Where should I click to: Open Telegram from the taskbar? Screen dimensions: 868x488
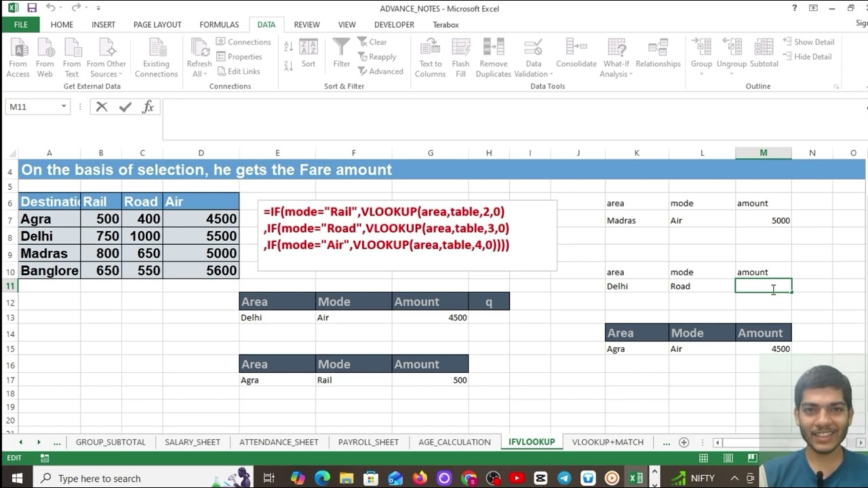(x=564, y=478)
